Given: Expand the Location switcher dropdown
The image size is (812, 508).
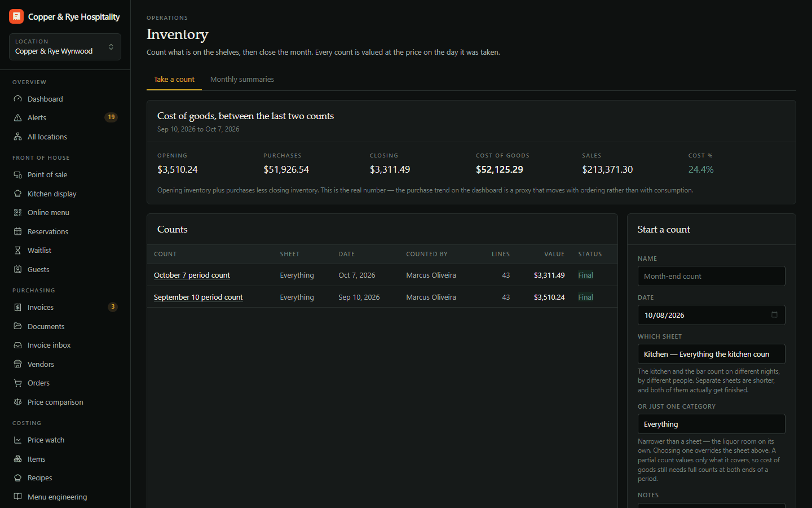Looking at the screenshot, I should pos(65,47).
